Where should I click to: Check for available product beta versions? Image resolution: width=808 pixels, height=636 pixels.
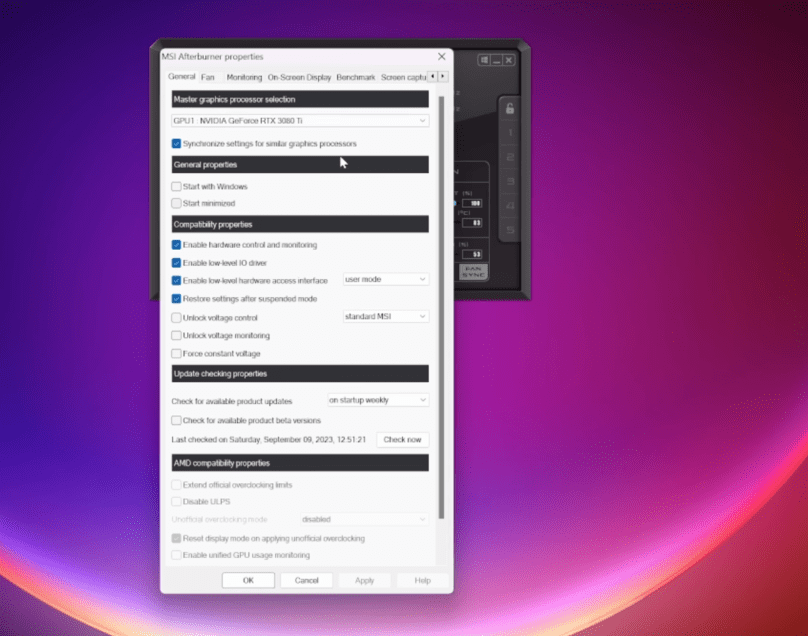point(177,420)
